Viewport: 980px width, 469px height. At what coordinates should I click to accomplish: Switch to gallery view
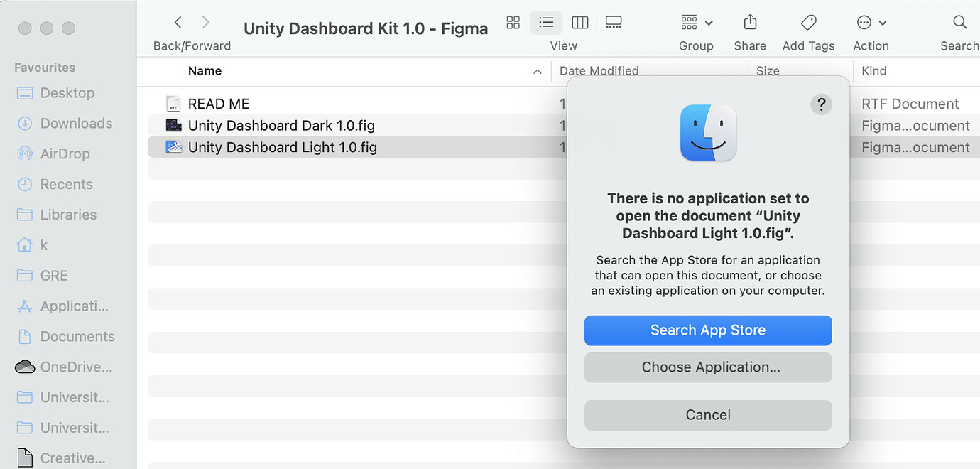[x=614, y=23]
